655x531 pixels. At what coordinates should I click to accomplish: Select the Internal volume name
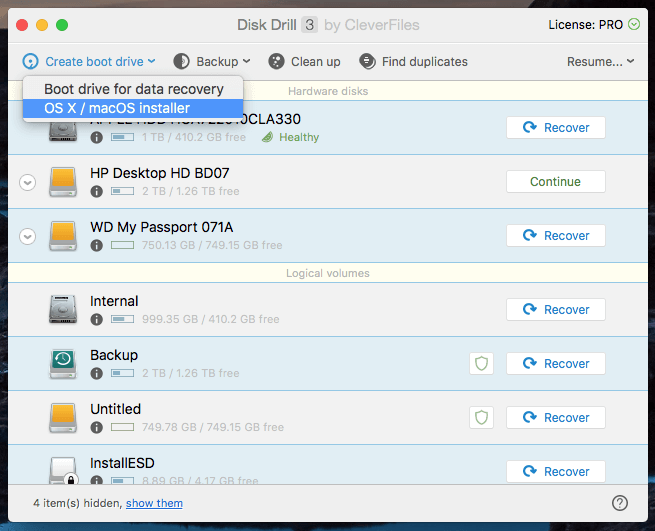point(114,301)
